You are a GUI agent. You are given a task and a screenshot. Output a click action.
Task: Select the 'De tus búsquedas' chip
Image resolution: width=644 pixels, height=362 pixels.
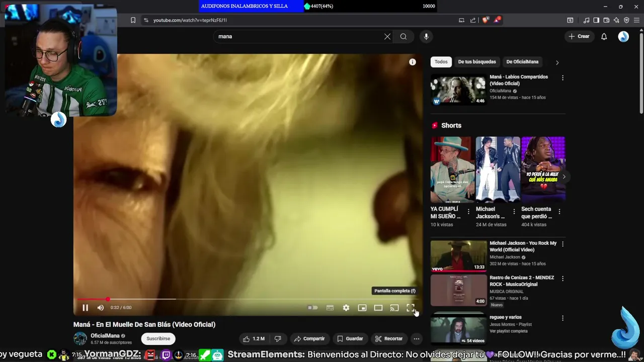pyautogui.click(x=477, y=62)
